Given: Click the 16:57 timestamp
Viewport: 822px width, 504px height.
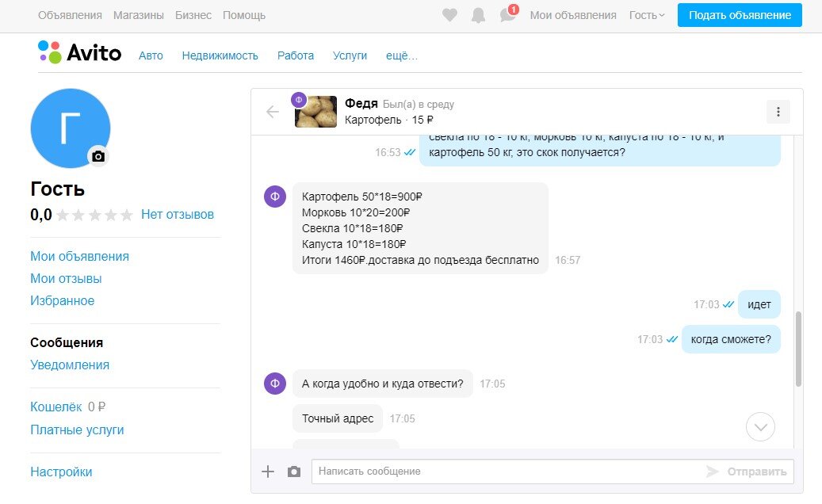Looking at the screenshot, I should (x=568, y=260).
